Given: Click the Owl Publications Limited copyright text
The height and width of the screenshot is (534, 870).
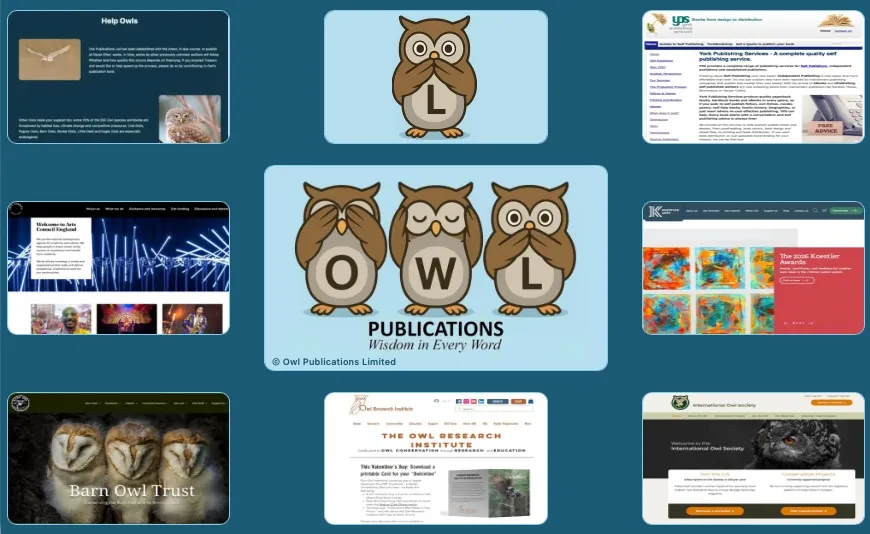Looking at the screenshot, I should click(x=334, y=361).
